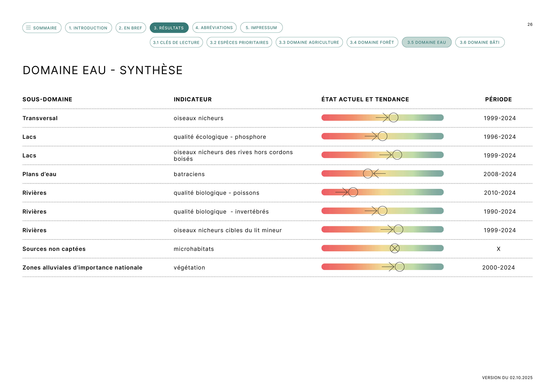Open the 4. Abréviations section
The width and height of the screenshot is (555, 392).
tap(214, 28)
